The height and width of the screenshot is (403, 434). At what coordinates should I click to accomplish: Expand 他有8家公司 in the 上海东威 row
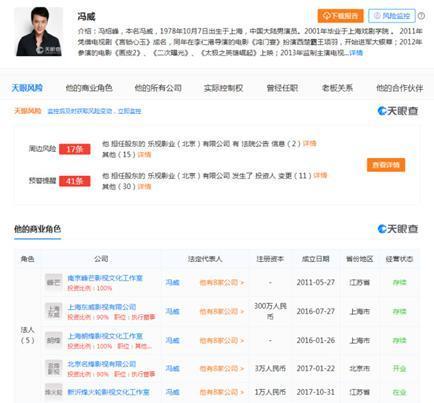222,311
